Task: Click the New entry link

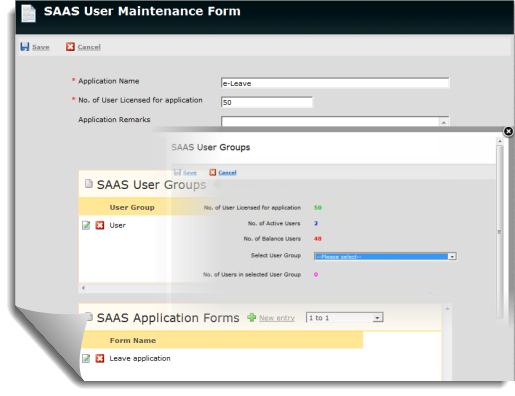Action: (277, 318)
